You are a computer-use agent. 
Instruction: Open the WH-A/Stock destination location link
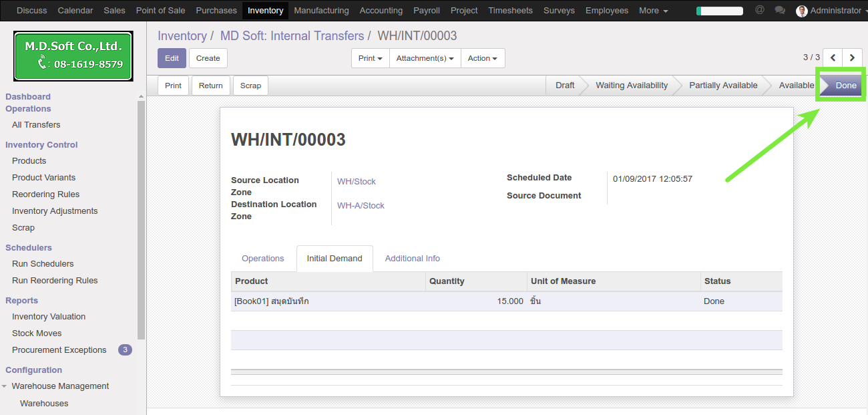(361, 206)
